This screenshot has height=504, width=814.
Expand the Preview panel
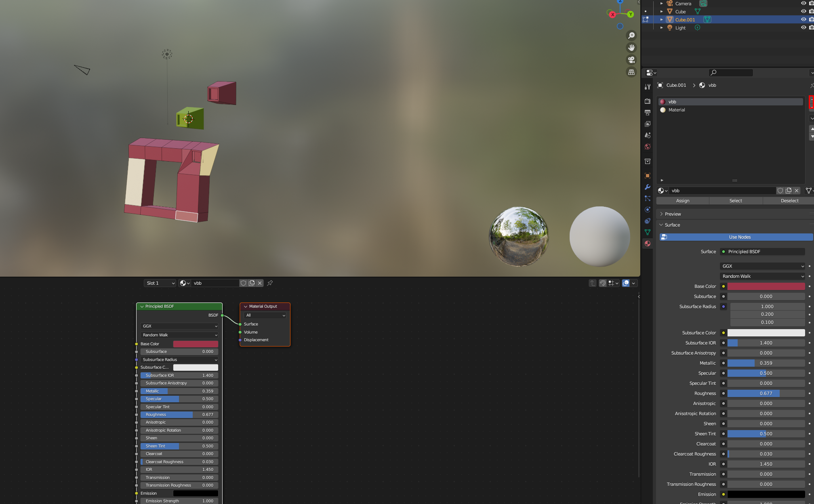tap(673, 214)
